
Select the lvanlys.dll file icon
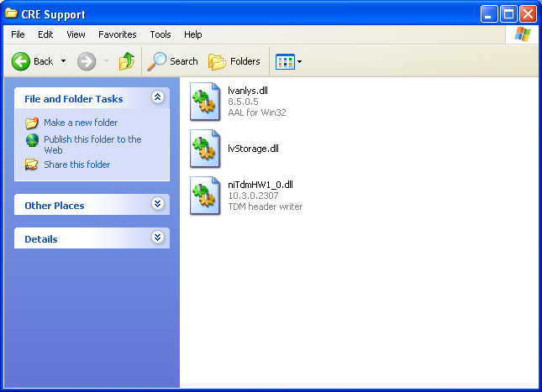click(205, 102)
